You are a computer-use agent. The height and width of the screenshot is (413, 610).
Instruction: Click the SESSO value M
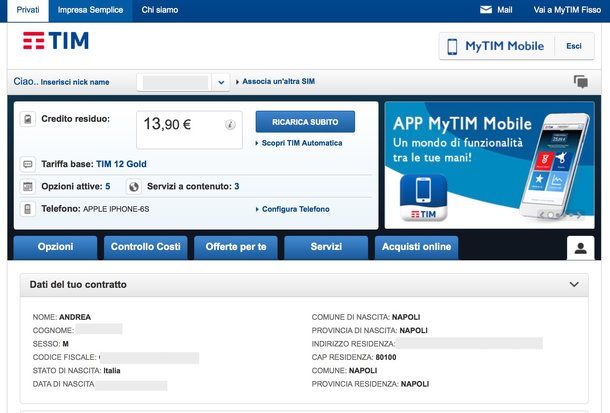tap(65, 344)
